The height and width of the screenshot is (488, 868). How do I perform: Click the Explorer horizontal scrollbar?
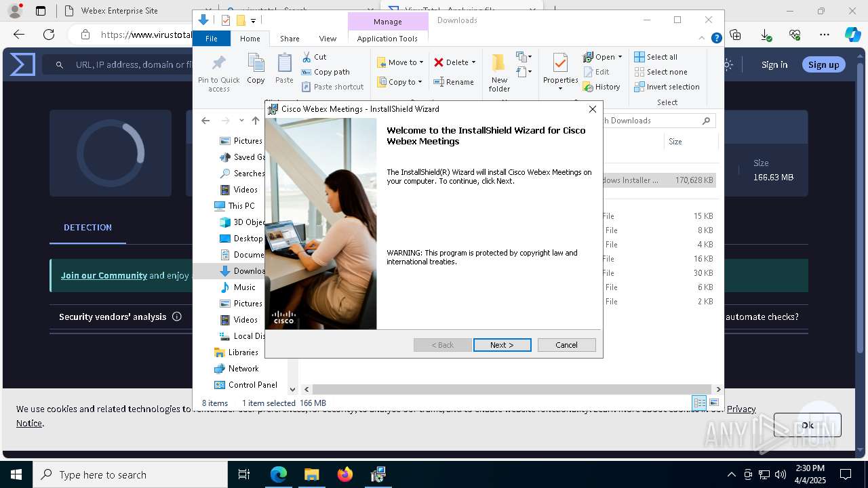pos(512,389)
